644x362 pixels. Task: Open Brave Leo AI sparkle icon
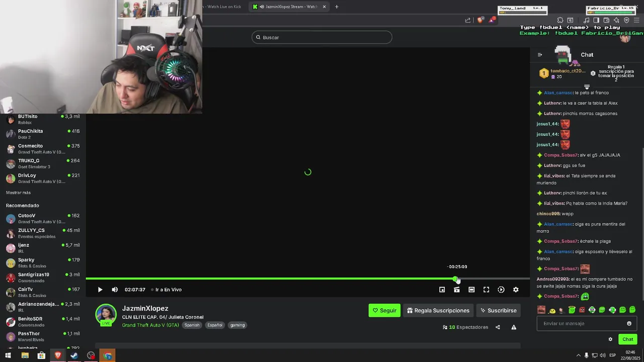(616, 20)
